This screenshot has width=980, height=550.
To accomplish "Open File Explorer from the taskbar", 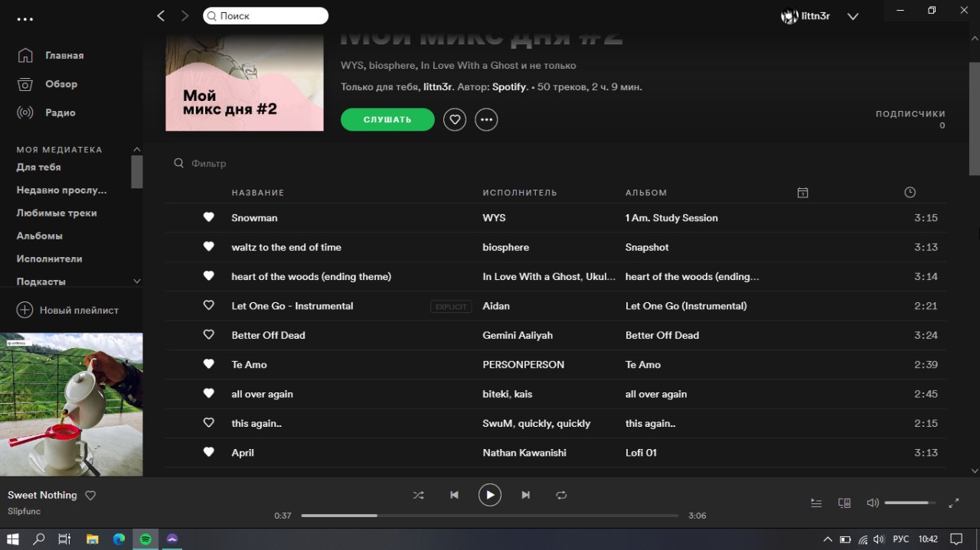I will click(92, 539).
